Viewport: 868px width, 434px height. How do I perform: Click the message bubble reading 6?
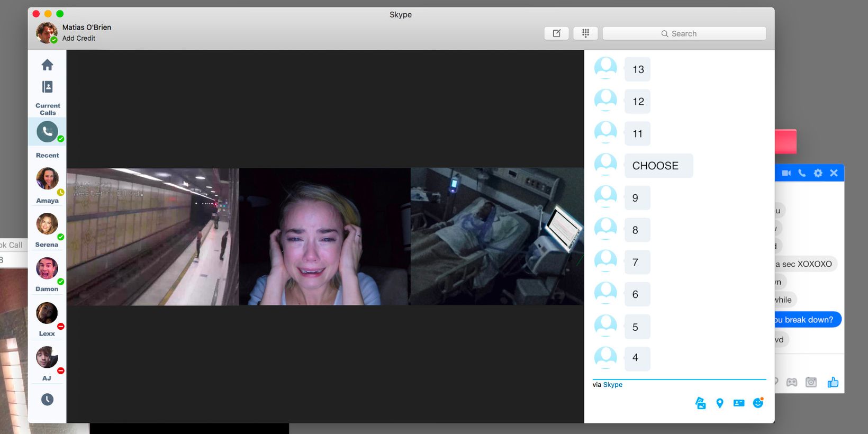(x=637, y=294)
